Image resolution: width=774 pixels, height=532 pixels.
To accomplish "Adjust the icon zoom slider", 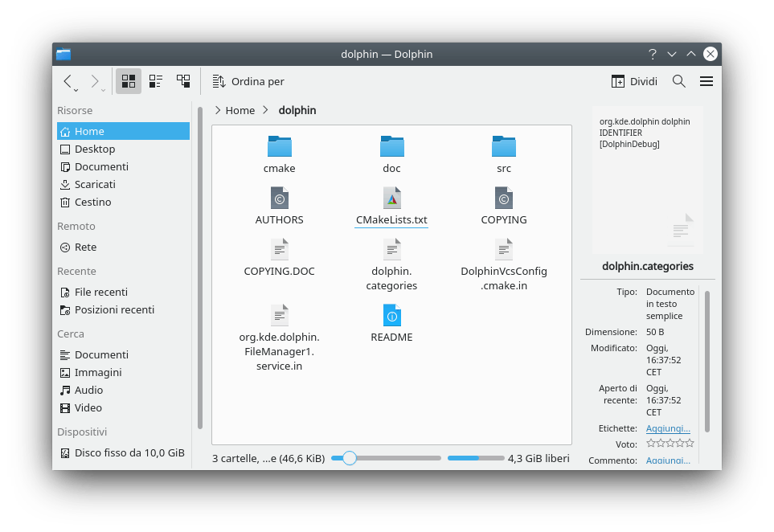I will (349, 458).
